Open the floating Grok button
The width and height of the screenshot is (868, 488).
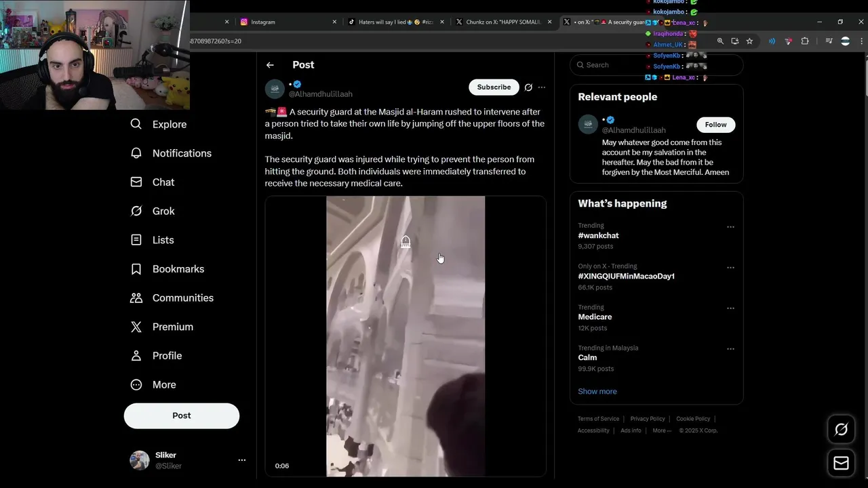coord(841,429)
